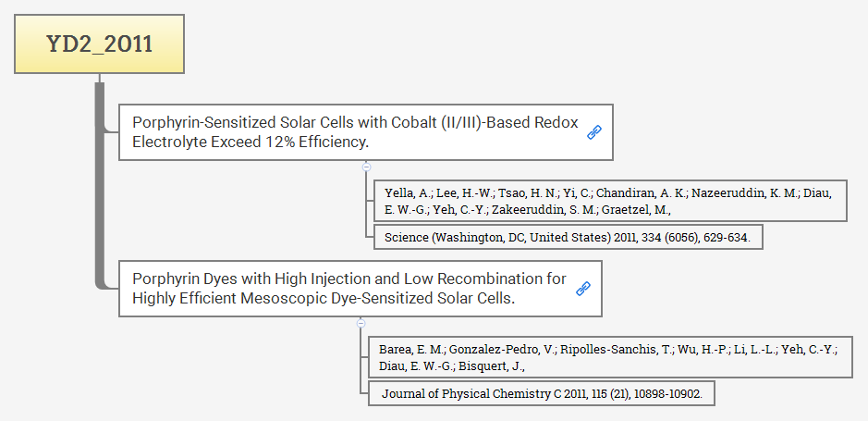Click connector stub left of Journal of Physical Chemistry node
The width and height of the screenshot is (868, 421).
(x=365, y=393)
